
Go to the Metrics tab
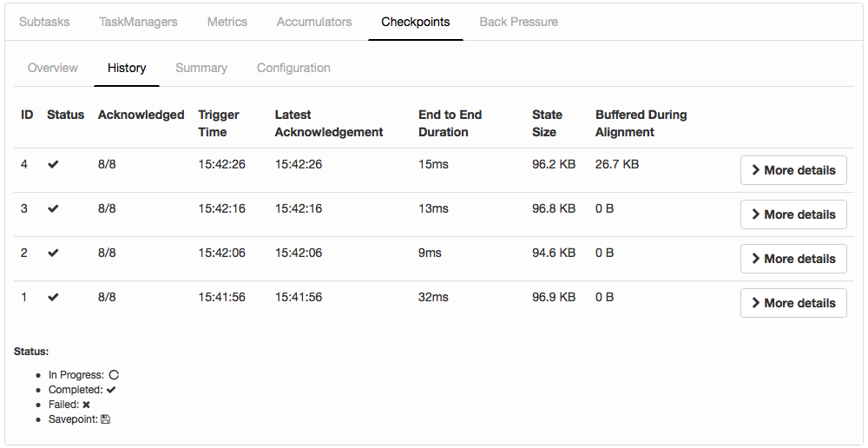tap(227, 22)
